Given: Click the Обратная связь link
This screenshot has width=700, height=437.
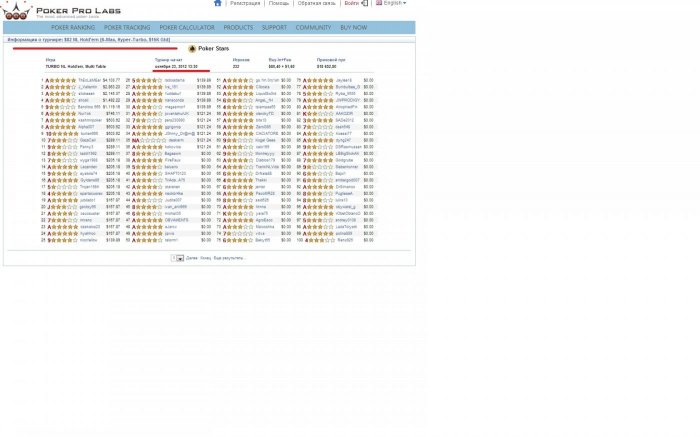Looking at the screenshot, I should click(x=317, y=3).
